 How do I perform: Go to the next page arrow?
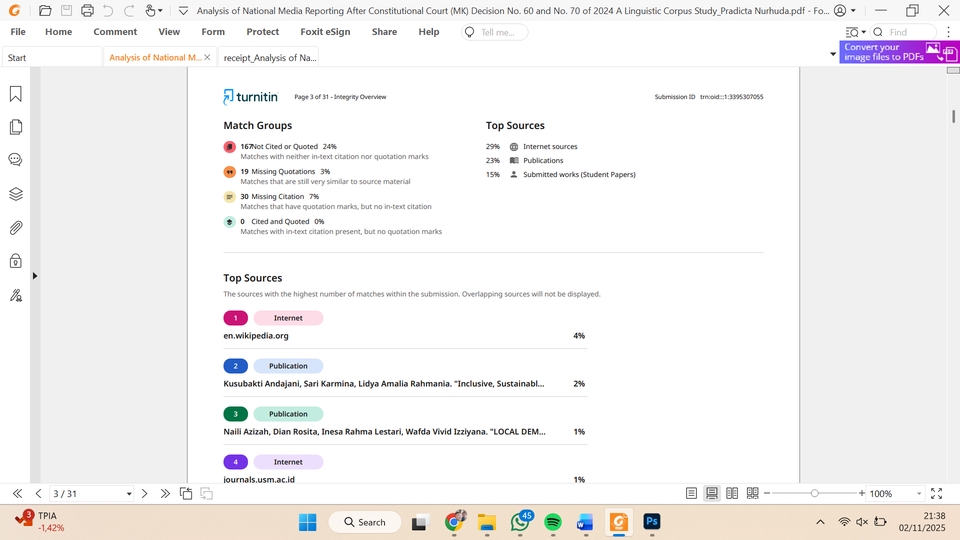pyautogui.click(x=145, y=494)
